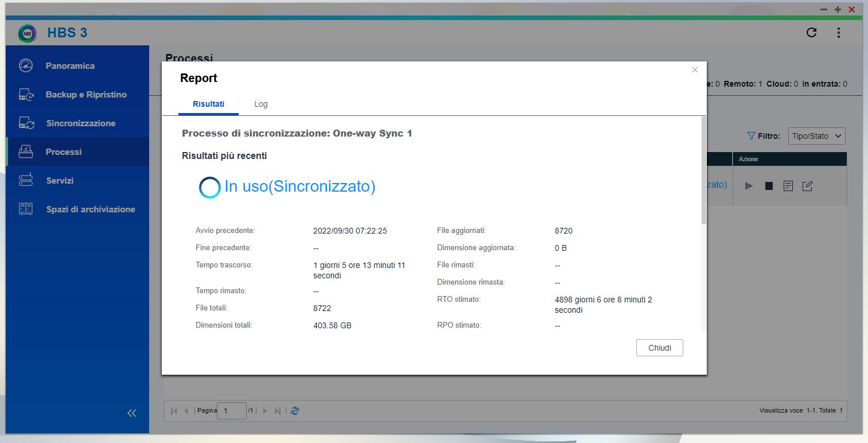Open the Sincronizzazione sidebar item
Screen dimensions: 868x443
(x=81, y=123)
